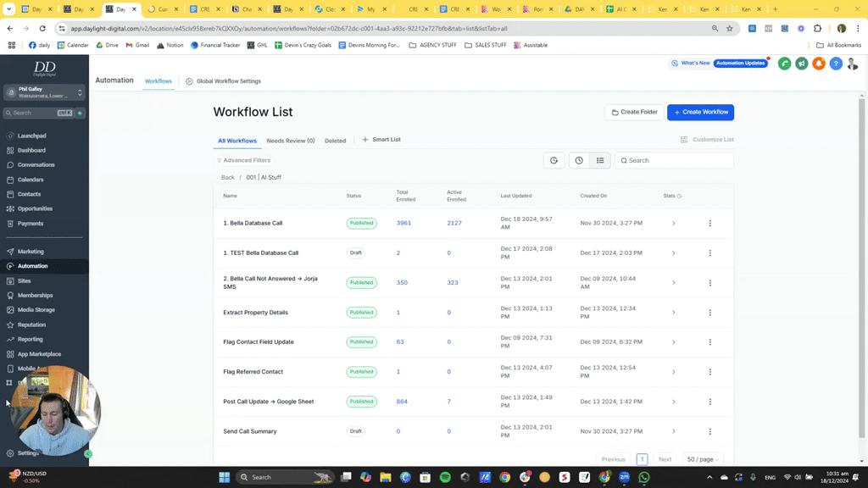868x488 pixels.
Task: Click the Create Workflow button
Action: point(700,112)
